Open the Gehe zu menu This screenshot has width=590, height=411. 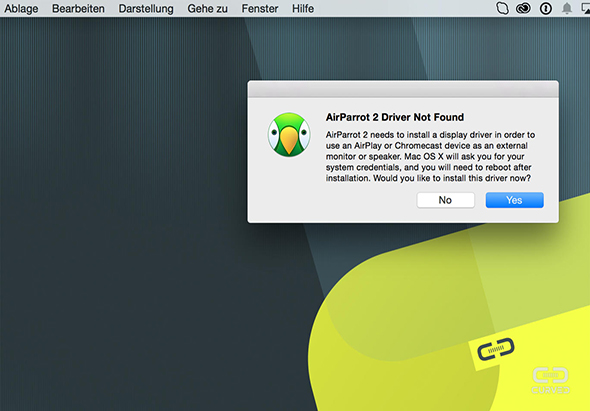pos(207,8)
